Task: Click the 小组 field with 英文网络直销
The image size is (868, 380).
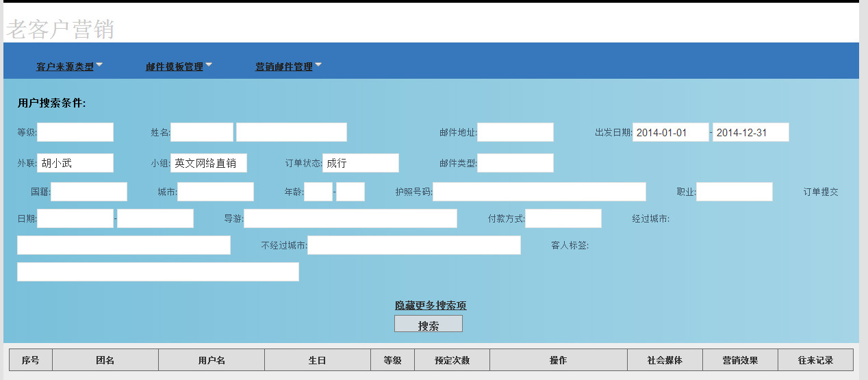Action: click(209, 163)
